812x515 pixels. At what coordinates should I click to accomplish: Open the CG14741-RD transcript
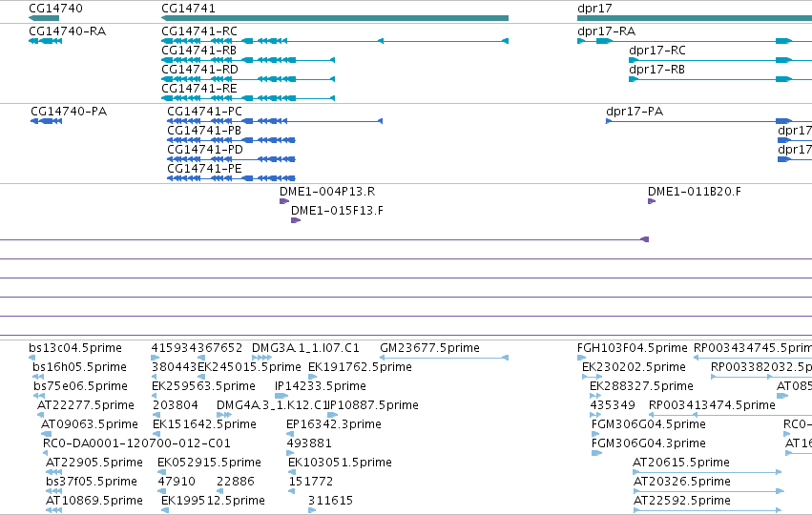point(199,70)
